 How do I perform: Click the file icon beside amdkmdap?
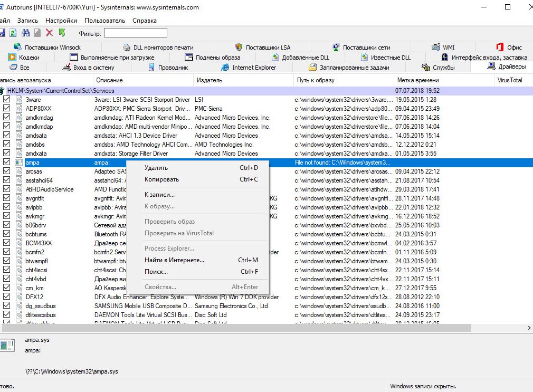(19, 127)
